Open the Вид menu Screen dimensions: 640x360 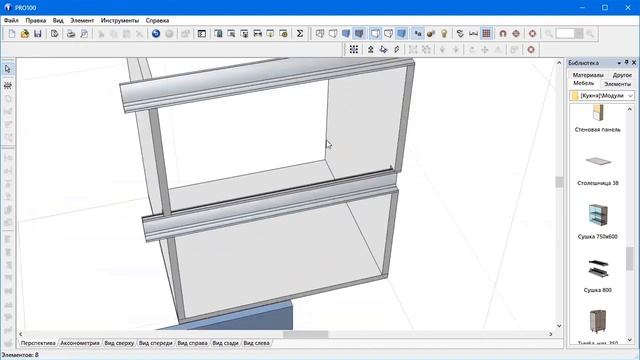coord(58,20)
